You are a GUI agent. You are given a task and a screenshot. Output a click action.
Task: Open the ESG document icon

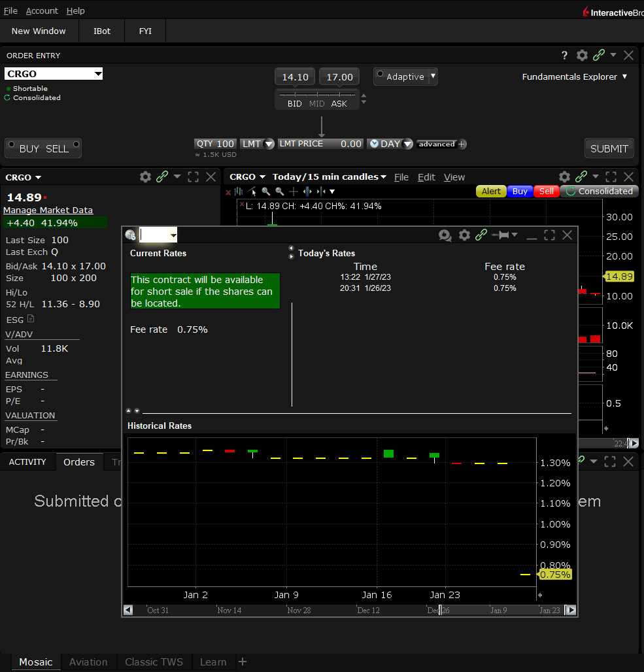pyautogui.click(x=31, y=318)
